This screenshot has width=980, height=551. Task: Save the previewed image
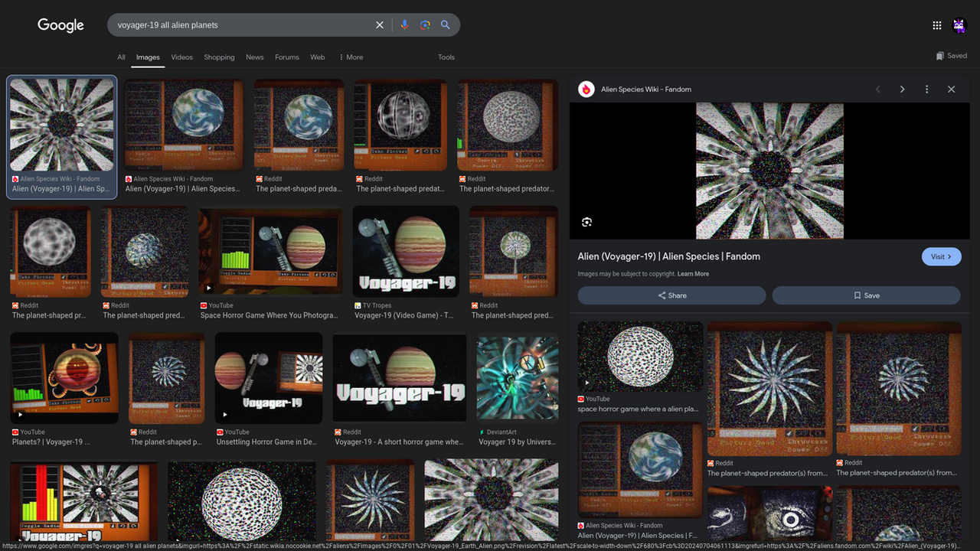[x=867, y=295]
